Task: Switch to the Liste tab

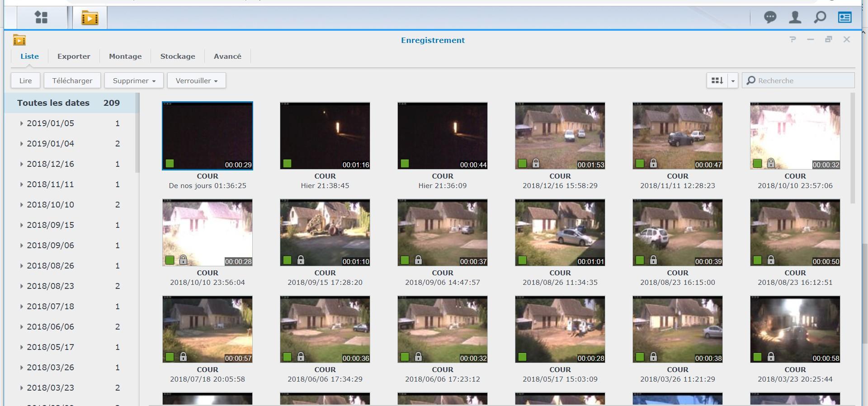Action: tap(29, 57)
